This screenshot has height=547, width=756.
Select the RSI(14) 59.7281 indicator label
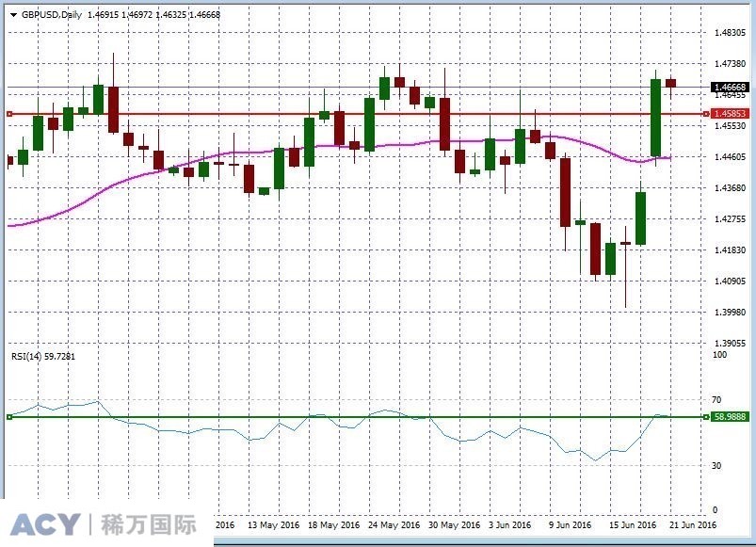point(43,357)
